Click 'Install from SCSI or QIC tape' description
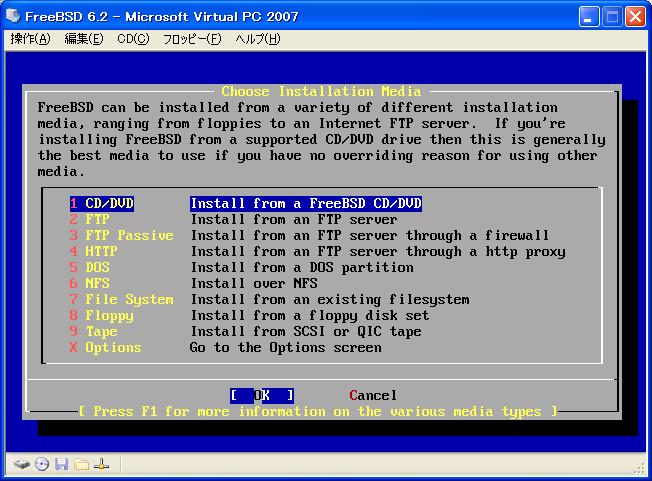This screenshot has height=481, width=652. [x=306, y=331]
